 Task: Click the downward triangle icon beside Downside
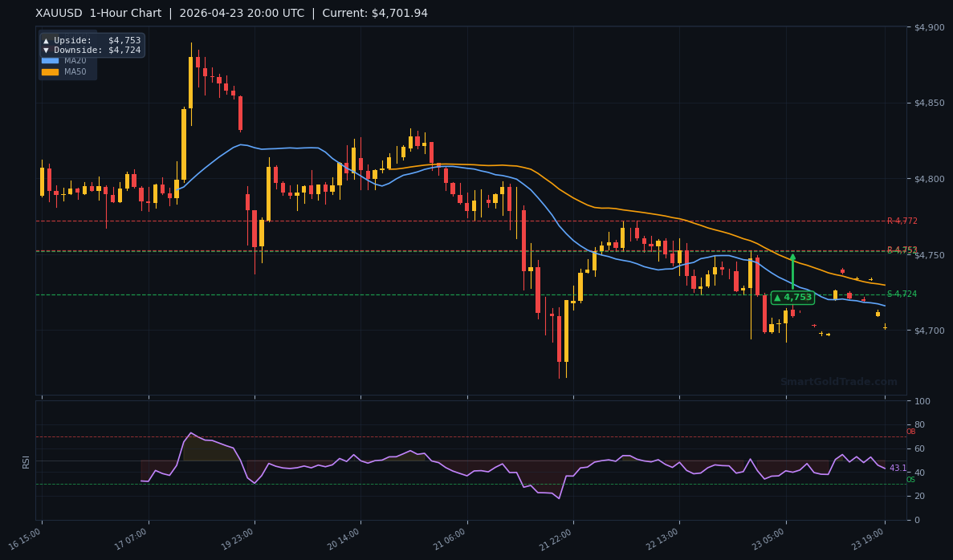coord(47,50)
